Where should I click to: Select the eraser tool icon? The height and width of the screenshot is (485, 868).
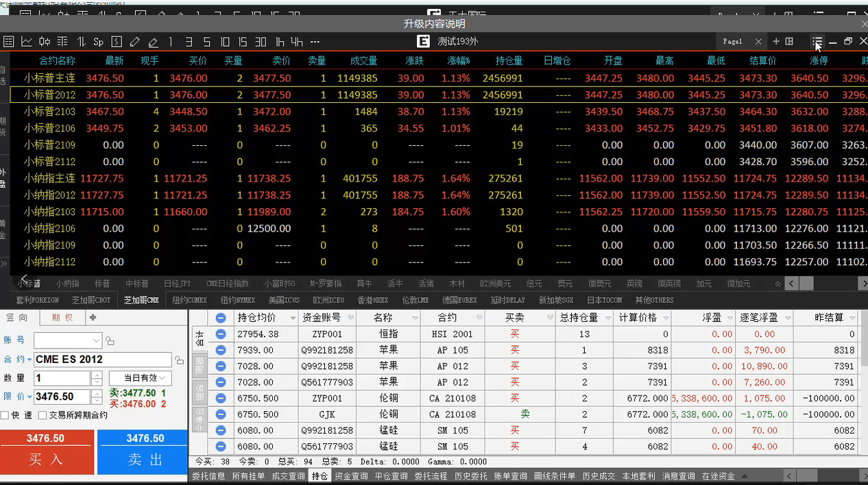tap(153, 42)
